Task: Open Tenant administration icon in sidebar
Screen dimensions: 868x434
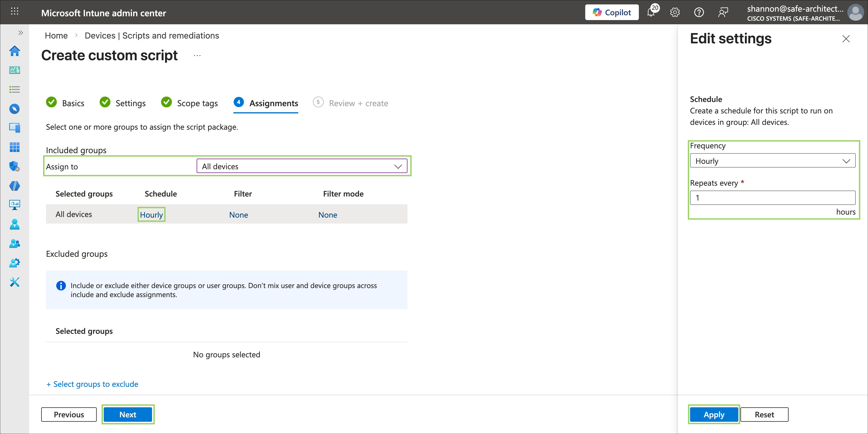Action: point(14,263)
